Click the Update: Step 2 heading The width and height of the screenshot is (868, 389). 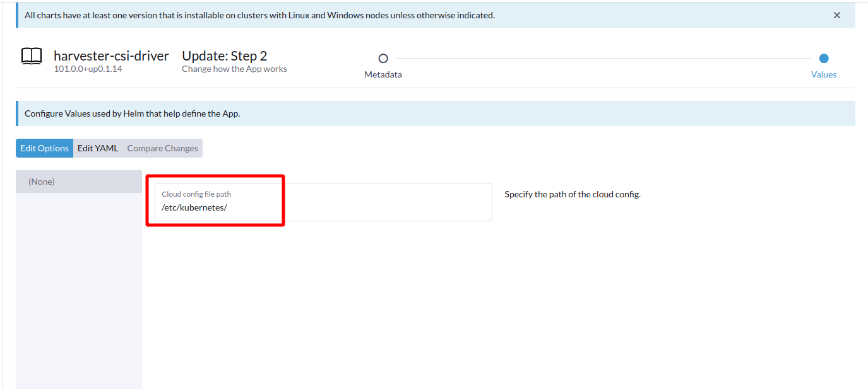click(x=224, y=55)
